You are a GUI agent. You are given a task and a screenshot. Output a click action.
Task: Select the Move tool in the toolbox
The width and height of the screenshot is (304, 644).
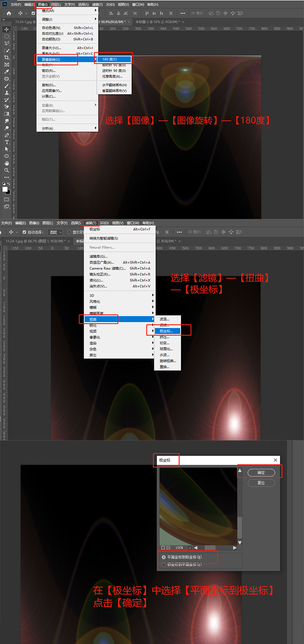7,29
